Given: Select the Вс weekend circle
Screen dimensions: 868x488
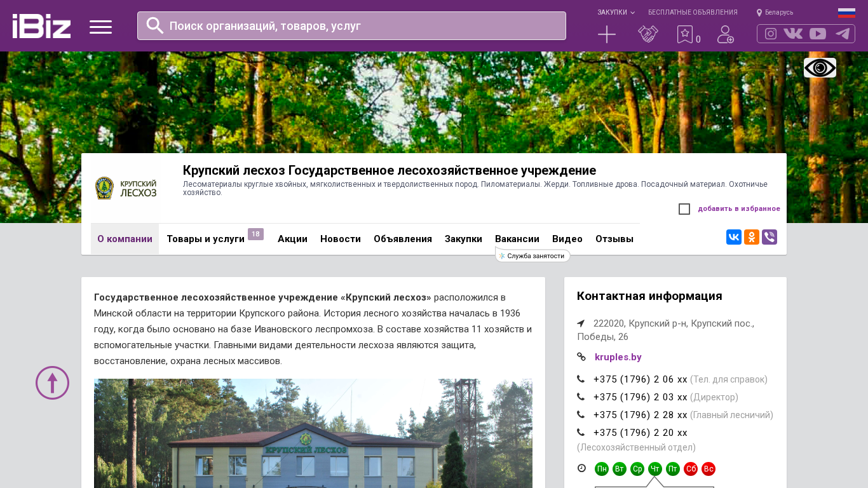Looking at the screenshot, I should pyautogui.click(x=709, y=469).
